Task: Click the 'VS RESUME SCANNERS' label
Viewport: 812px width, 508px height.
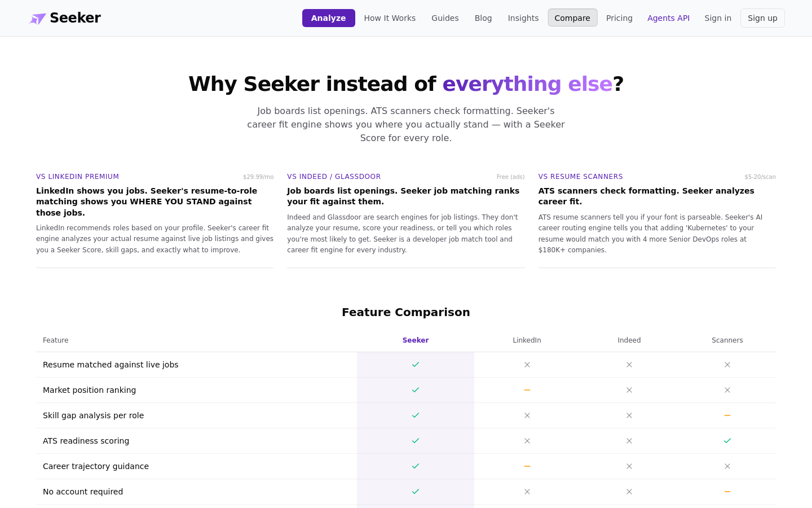Action: [x=581, y=177]
